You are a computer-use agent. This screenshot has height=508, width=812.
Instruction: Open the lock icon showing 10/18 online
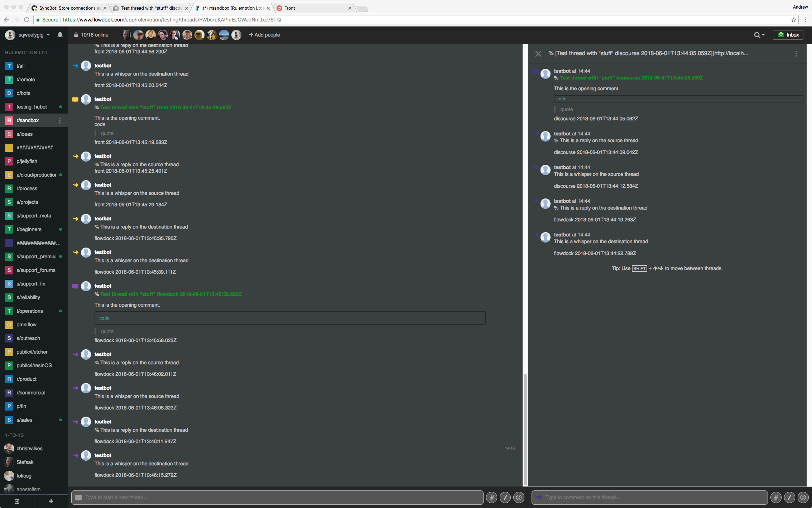[x=76, y=35]
